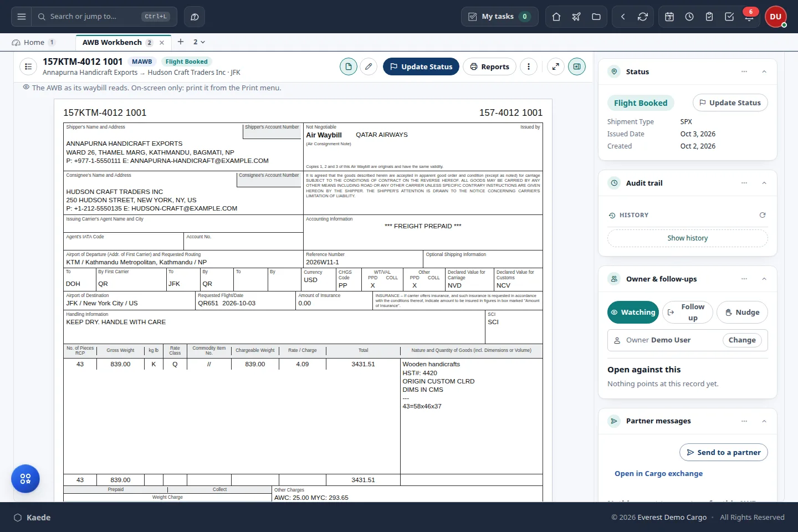This screenshot has width=798, height=532.
Task: Open the hamburger navigation menu
Action: click(x=22, y=17)
